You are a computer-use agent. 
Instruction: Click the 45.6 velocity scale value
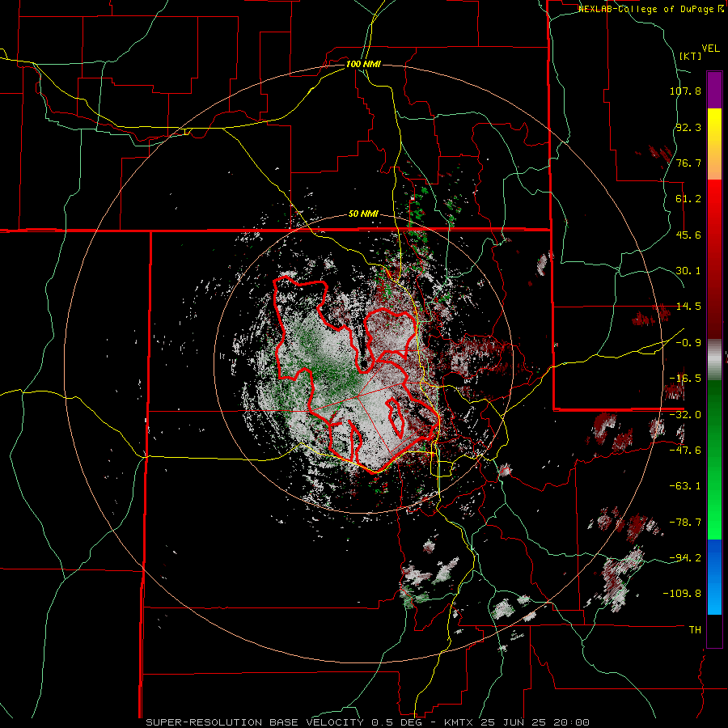click(x=688, y=235)
